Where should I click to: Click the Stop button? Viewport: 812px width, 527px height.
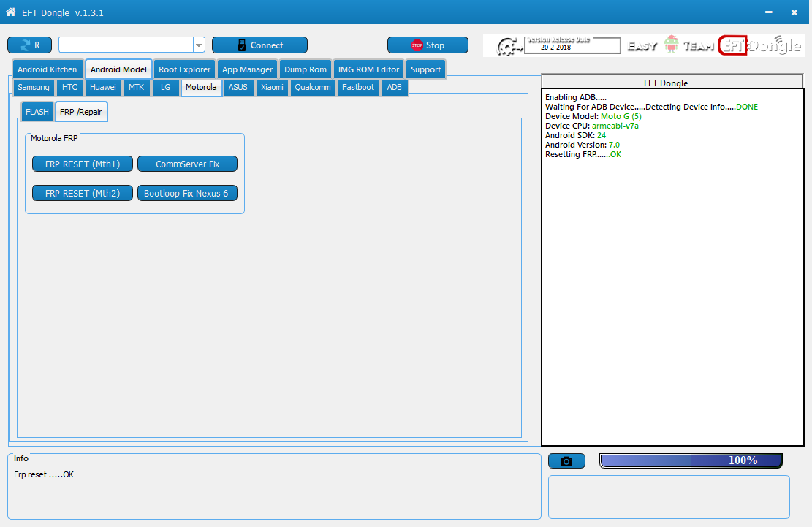(x=428, y=45)
